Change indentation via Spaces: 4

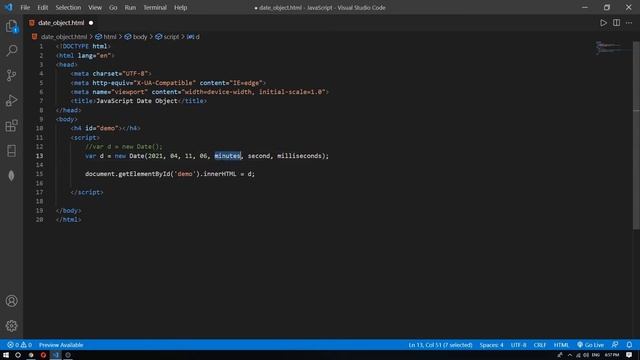(491, 345)
